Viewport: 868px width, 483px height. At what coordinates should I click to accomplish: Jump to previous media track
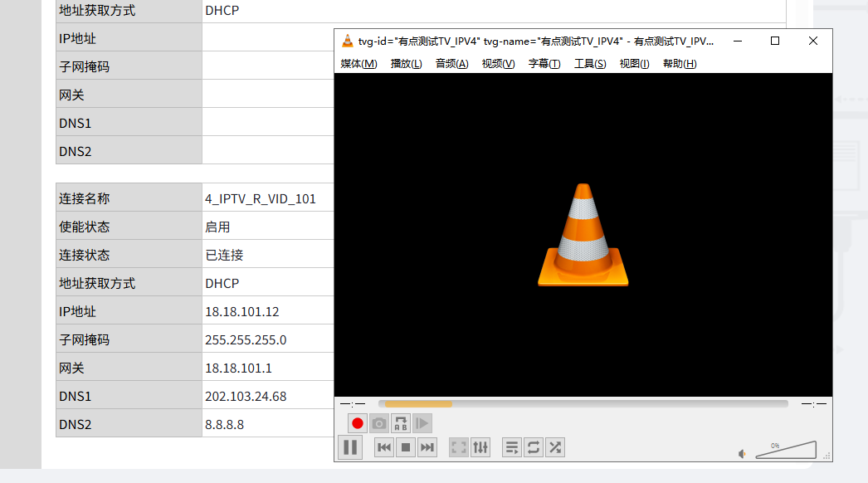[384, 447]
